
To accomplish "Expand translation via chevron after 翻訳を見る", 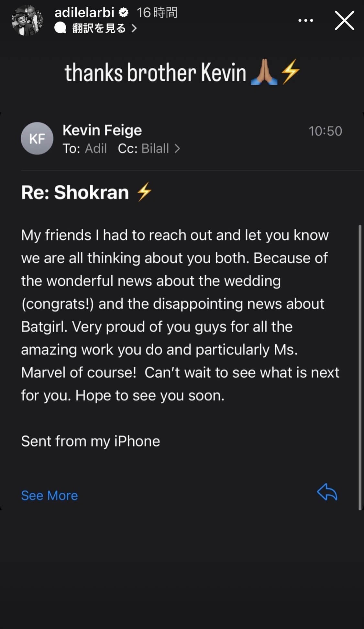I will pos(134,28).
